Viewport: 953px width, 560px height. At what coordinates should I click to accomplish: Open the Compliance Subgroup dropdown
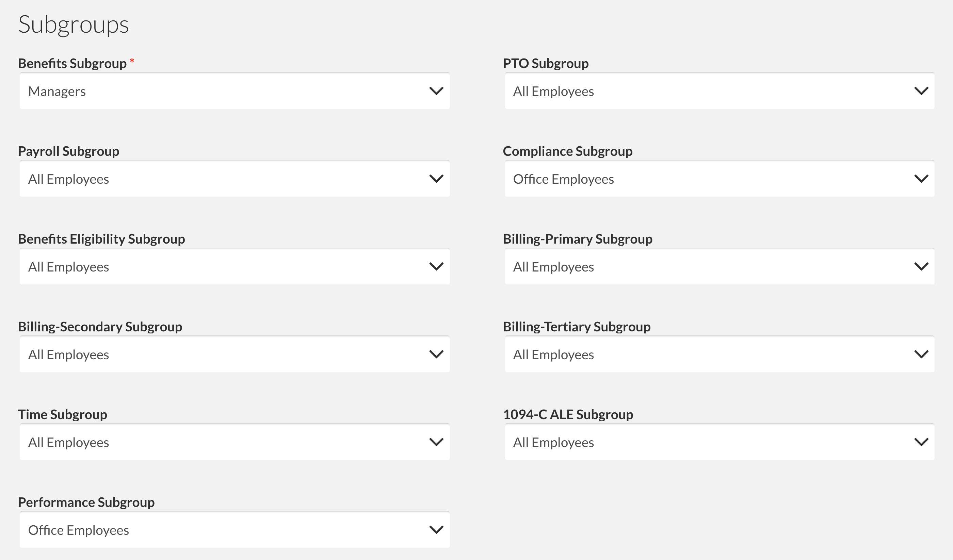719,179
